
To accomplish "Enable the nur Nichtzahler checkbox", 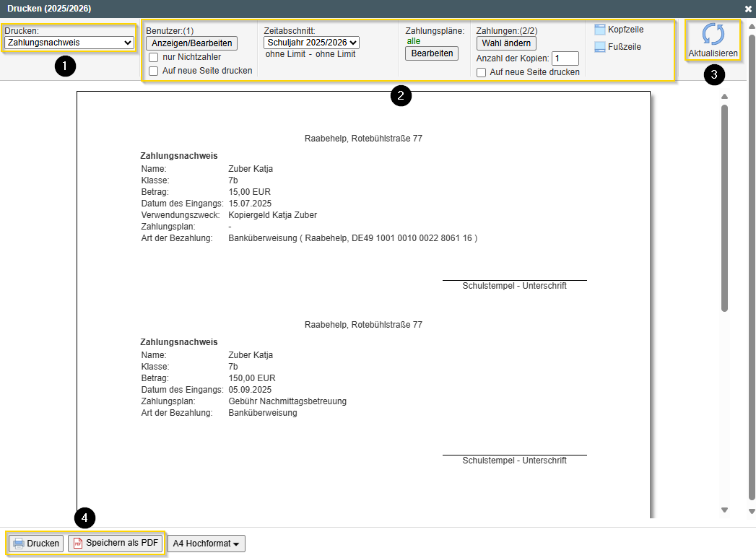I will (x=154, y=57).
